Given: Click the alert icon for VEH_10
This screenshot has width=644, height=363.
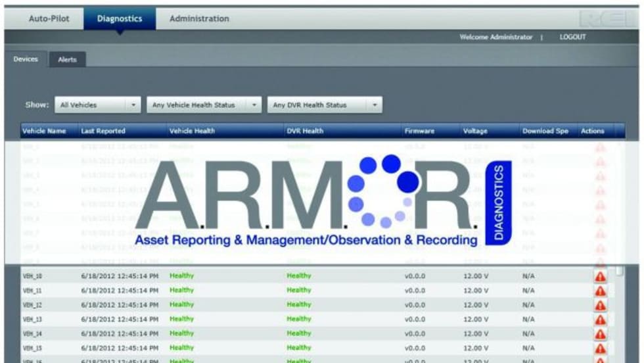Looking at the screenshot, I should pyautogui.click(x=600, y=276).
